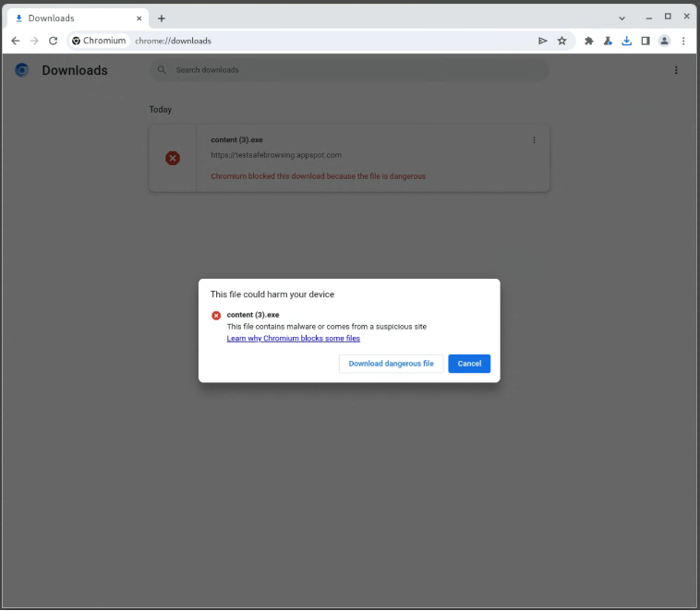This screenshot has width=700, height=611.
Task: Open Learn why Chromium blocks some files
Action: pos(294,339)
